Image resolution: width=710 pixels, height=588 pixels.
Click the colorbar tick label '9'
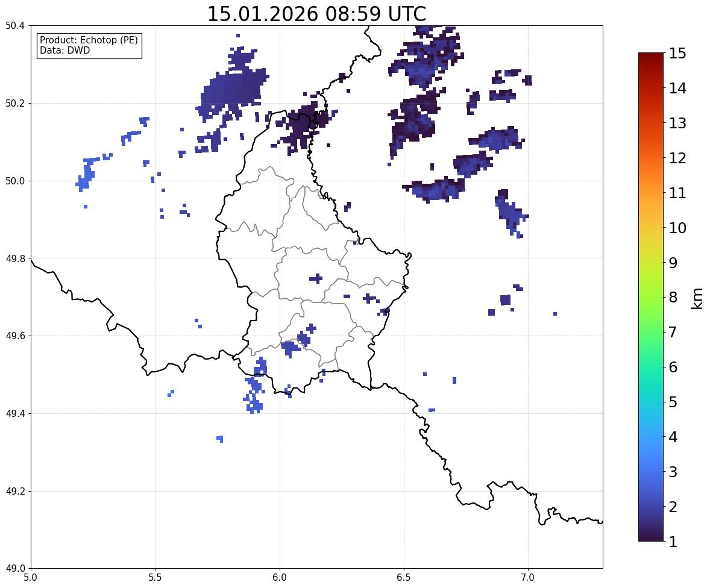(x=673, y=263)
